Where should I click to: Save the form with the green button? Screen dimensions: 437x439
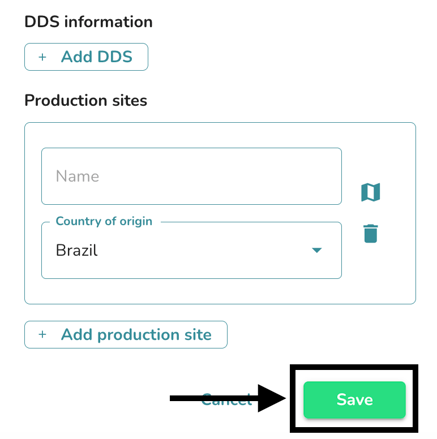pos(354,399)
